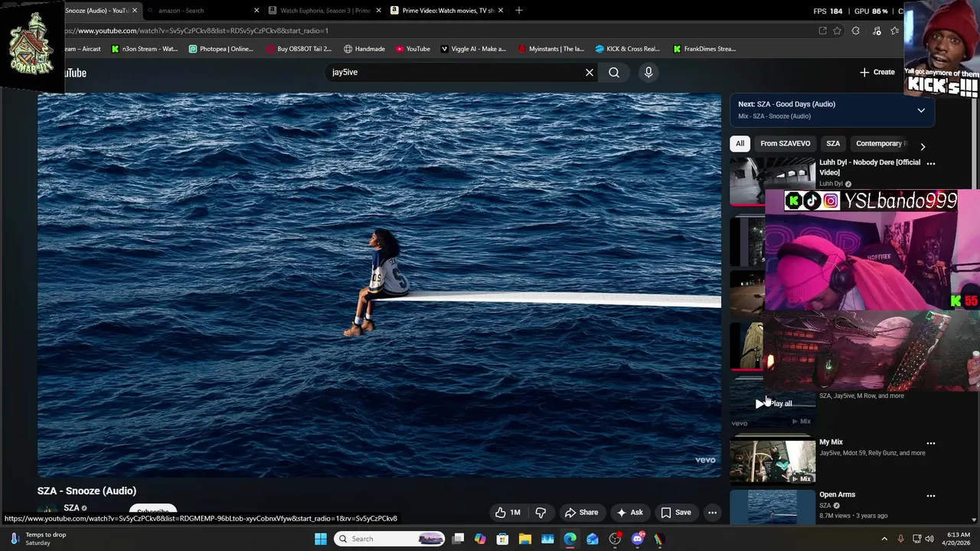980x551 pixels.
Task: Open File Explorer from taskbar
Action: tap(525, 539)
